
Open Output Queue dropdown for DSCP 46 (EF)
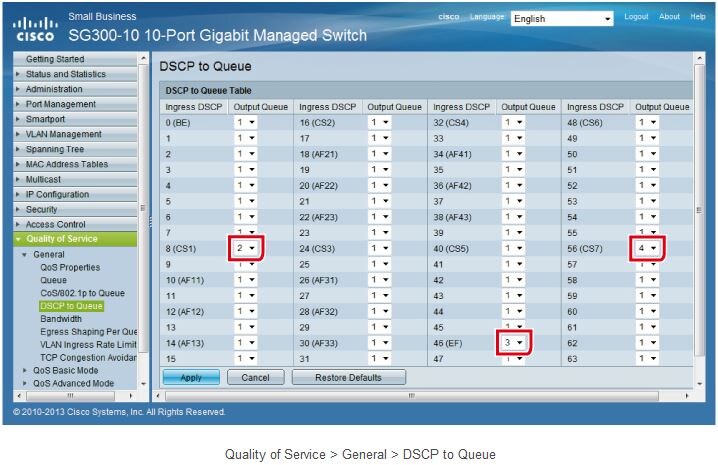pos(514,344)
